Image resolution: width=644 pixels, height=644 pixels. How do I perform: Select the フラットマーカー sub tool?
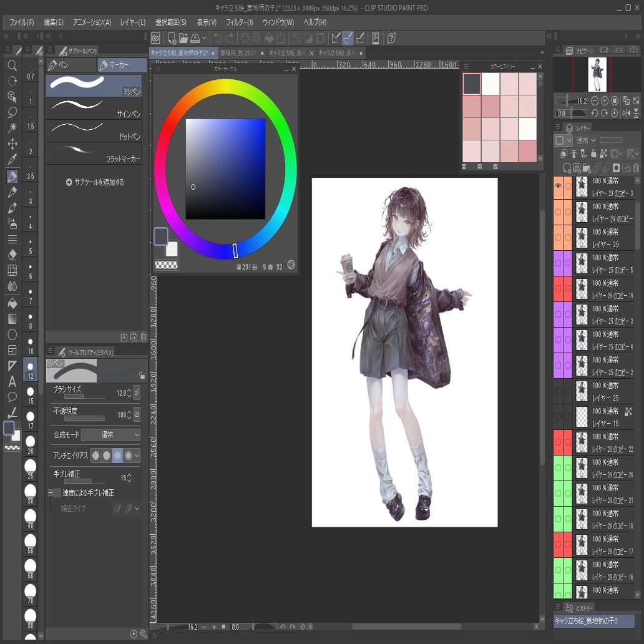pos(94,154)
